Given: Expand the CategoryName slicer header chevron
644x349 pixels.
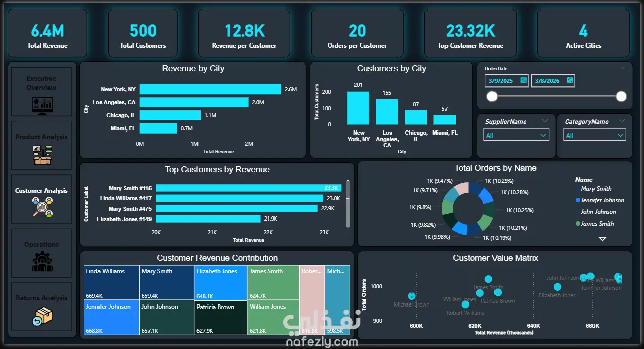Looking at the screenshot, I should 622,121.
